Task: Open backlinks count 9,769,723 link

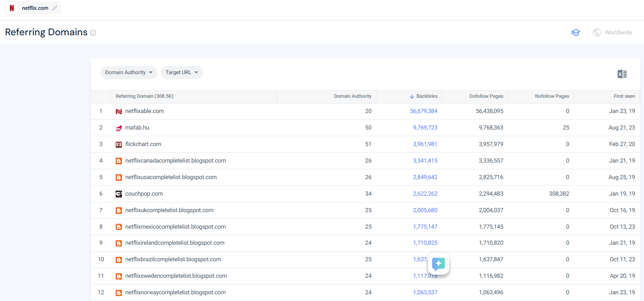Action: 425,128
